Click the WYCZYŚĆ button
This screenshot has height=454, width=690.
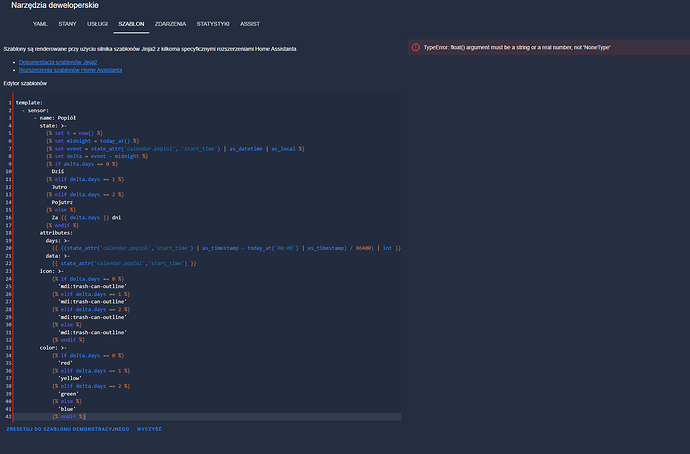click(149, 429)
